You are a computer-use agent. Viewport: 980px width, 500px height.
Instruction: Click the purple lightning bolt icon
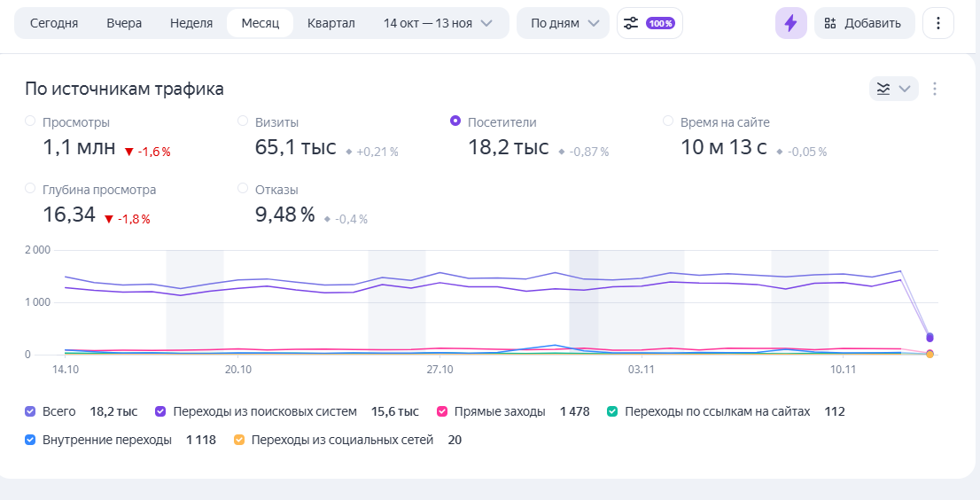pos(790,23)
